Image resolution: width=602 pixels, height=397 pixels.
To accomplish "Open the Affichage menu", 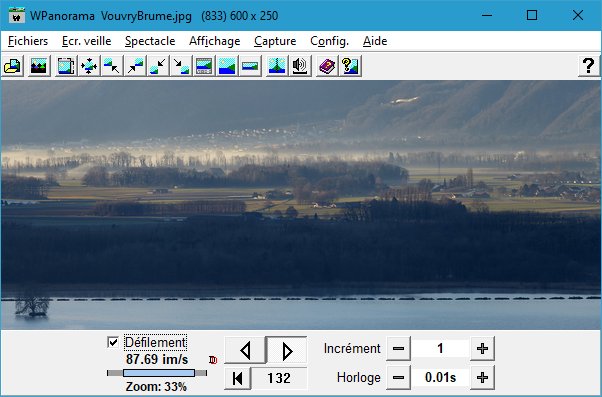I will pos(215,41).
